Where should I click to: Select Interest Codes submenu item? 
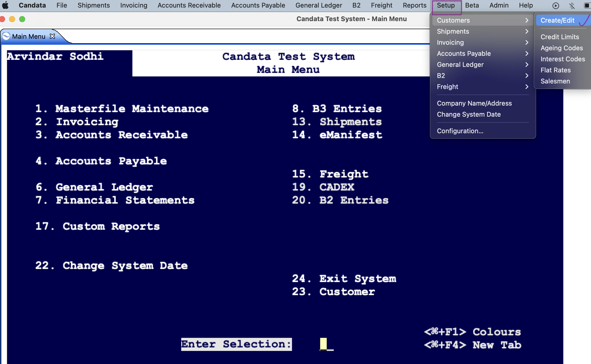[x=563, y=59]
